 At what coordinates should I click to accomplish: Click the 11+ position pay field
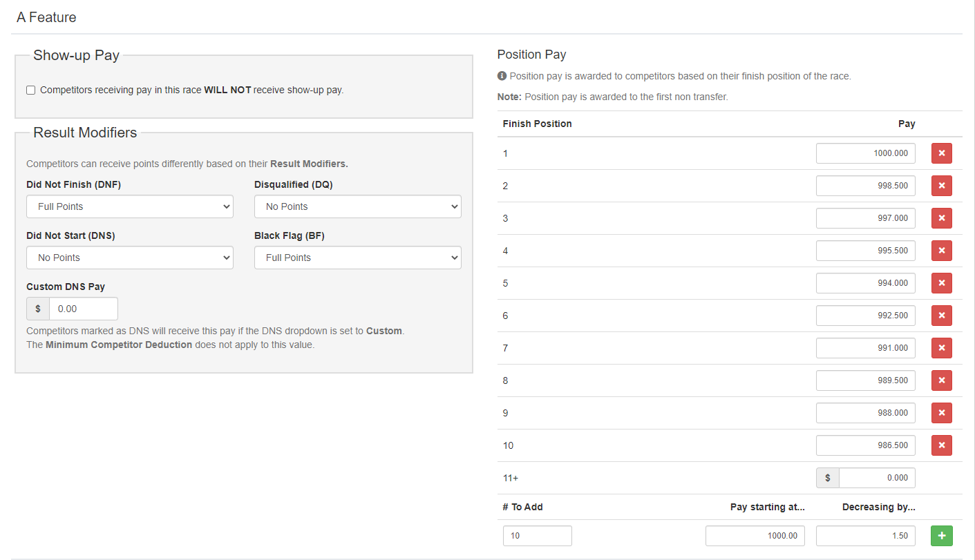(x=876, y=478)
